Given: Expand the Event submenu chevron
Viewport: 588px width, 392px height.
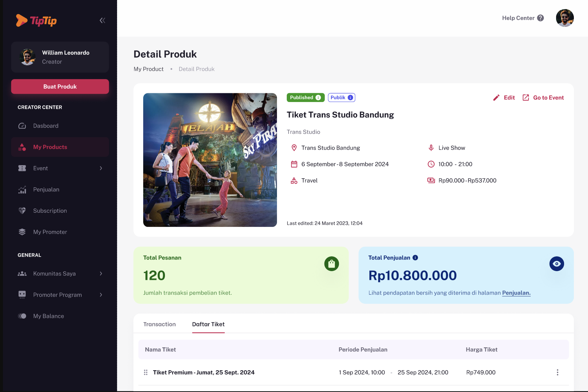Looking at the screenshot, I should 101,168.
